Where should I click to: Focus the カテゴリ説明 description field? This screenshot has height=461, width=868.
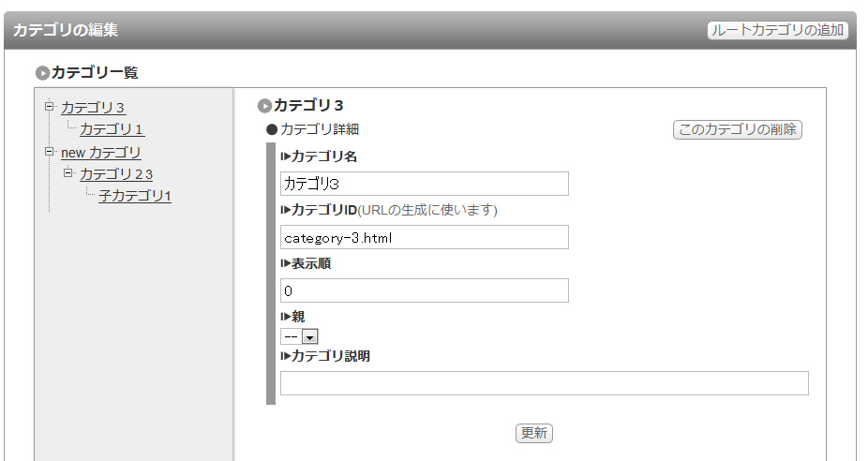click(x=545, y=383)
